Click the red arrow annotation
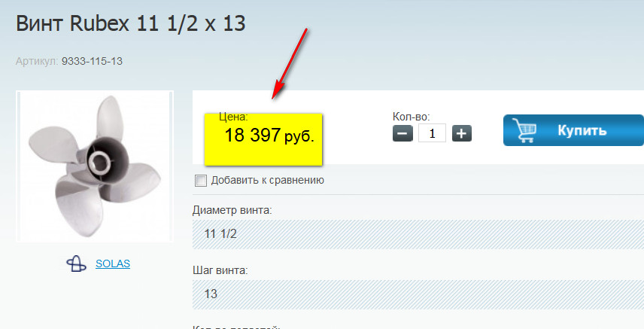The width and height of the screenshot is (644, 329). coord(290,63)
